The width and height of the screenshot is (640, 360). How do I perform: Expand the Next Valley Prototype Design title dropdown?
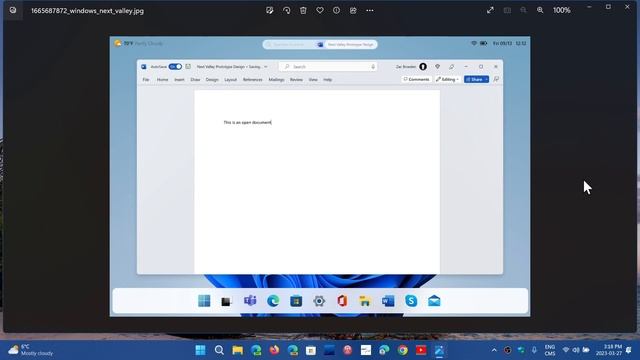(x=266, y=67)
